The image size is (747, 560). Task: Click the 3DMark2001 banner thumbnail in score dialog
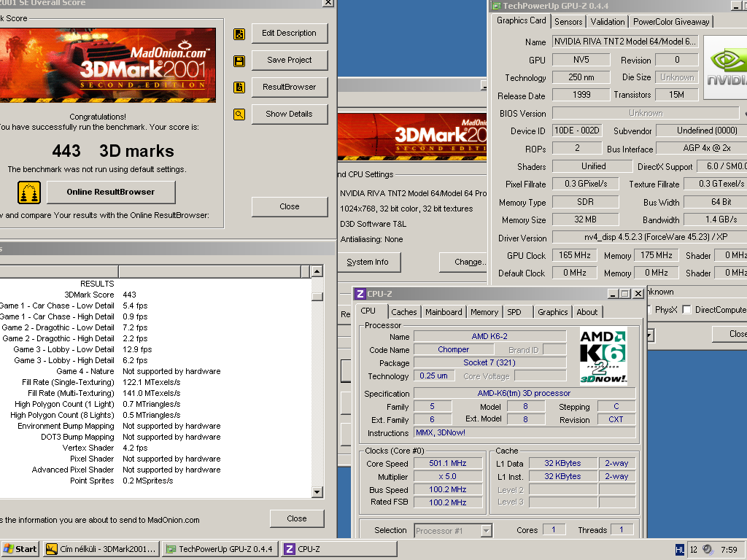tap(107, 65)
